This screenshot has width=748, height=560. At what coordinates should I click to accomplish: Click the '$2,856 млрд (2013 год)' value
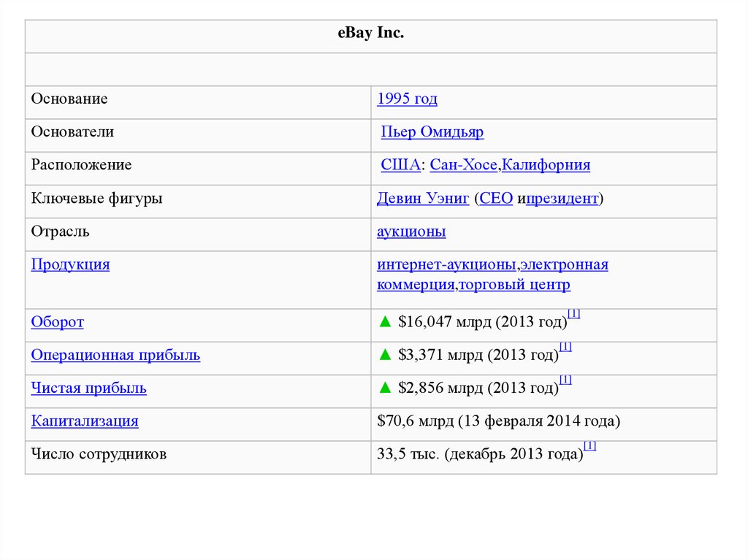pyautogui.click(x=478, y=388)
